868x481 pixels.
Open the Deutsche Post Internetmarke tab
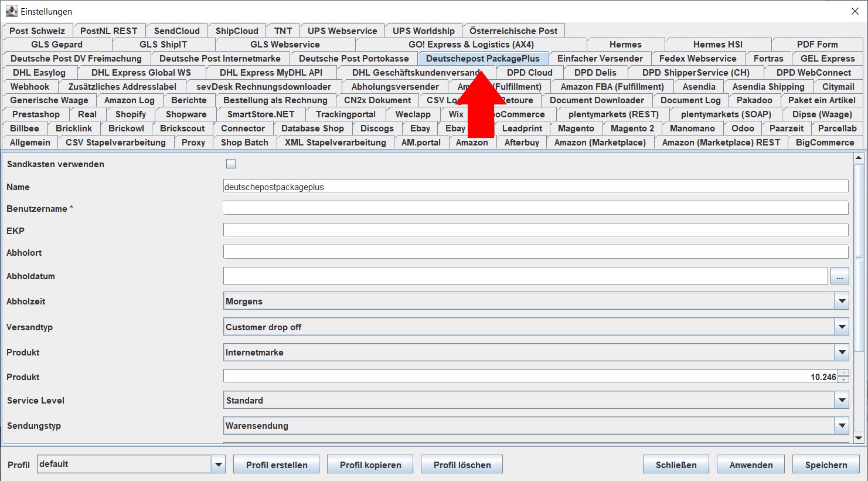point(220,59)
